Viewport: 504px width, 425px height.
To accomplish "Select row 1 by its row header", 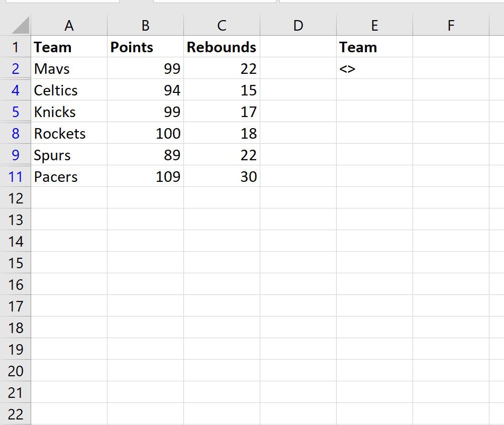I will tap(16, 47).
